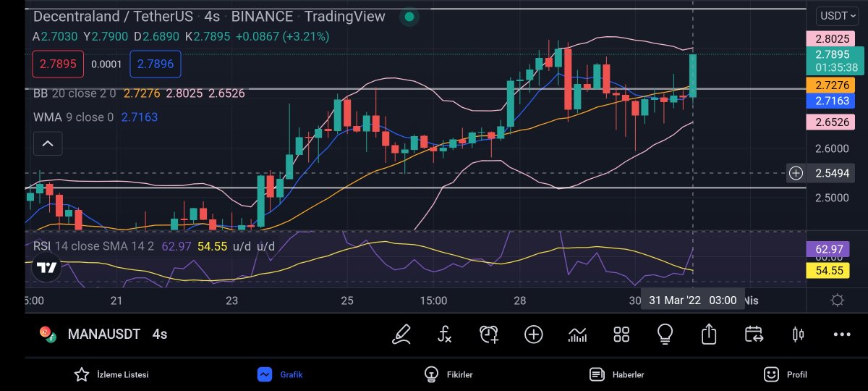The width and height of the screenshot is (868, 391).
Task: Tap the 2.6526 lower band price label
Action: pyautogui.click(x=831, y=122)
